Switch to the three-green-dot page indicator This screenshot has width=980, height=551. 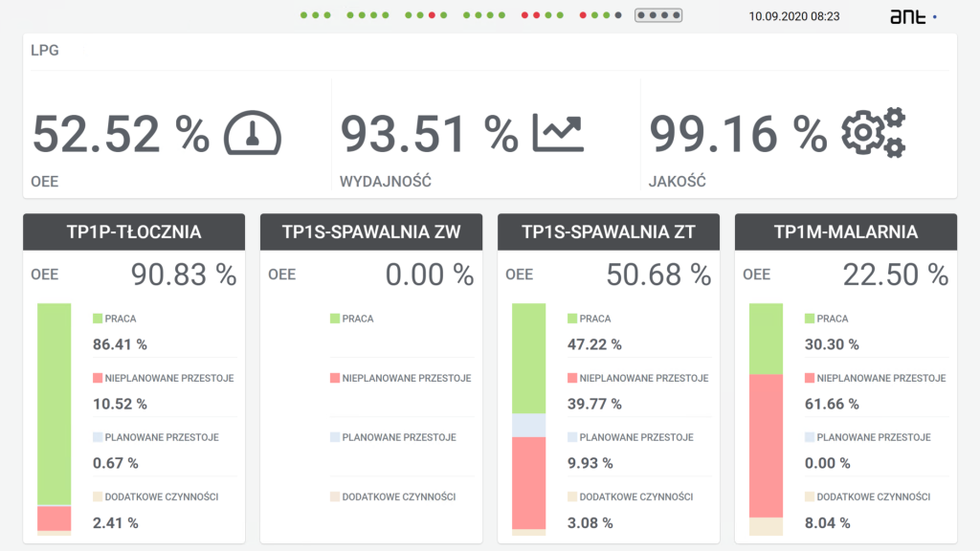coord(316,15)
